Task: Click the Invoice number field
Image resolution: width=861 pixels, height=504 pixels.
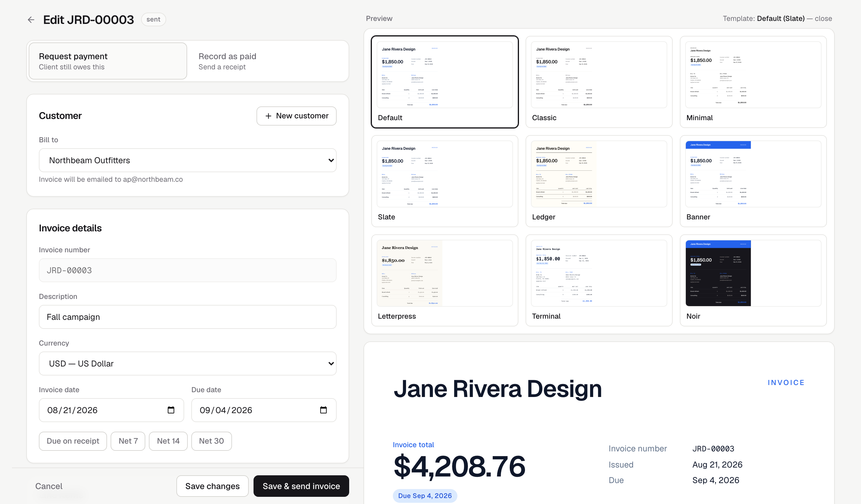Action: tap(187, 270)
